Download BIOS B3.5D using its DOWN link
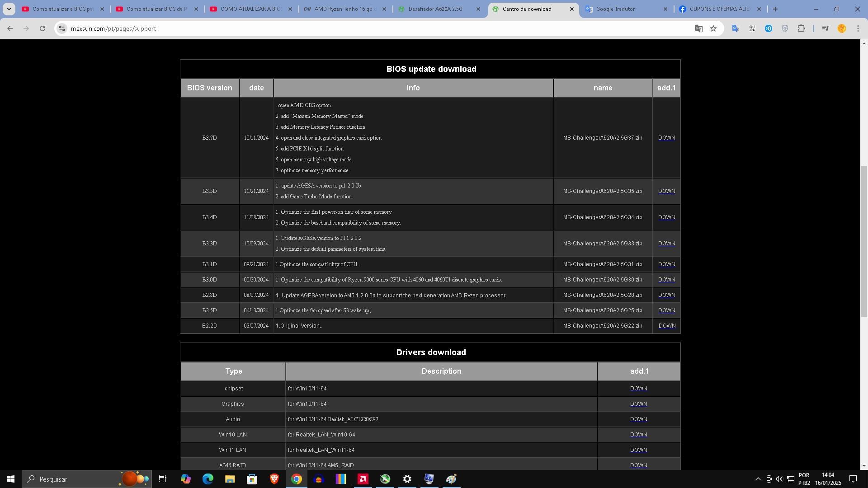The width and height of the screenshot is (868, 488). (x=666, y=191)
